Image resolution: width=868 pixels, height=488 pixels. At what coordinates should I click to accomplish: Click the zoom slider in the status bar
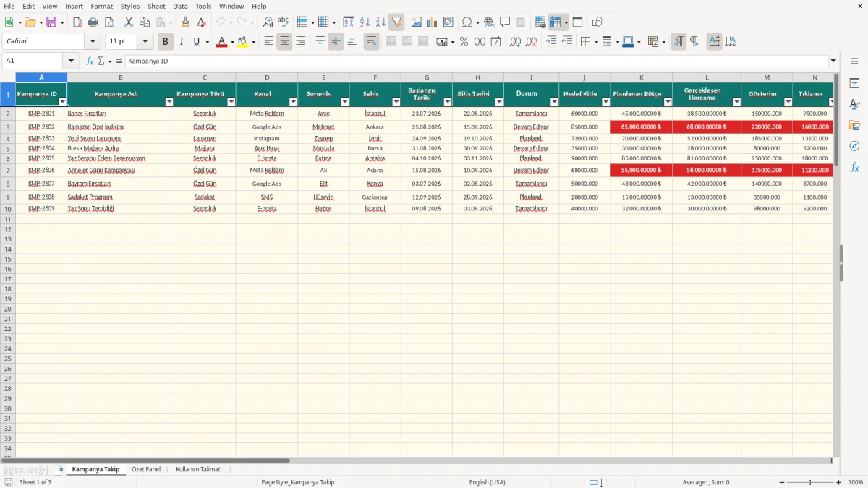coord(810,482)
